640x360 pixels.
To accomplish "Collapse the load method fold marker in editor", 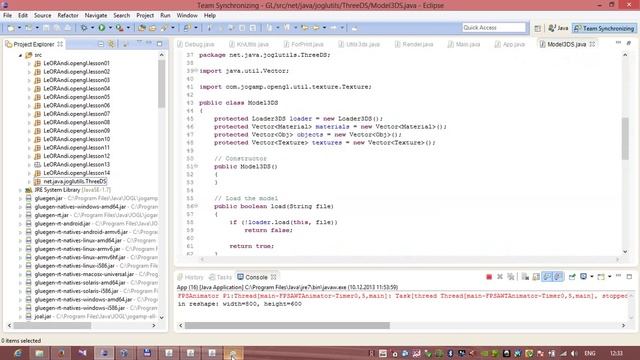I will tap(196, 206).
